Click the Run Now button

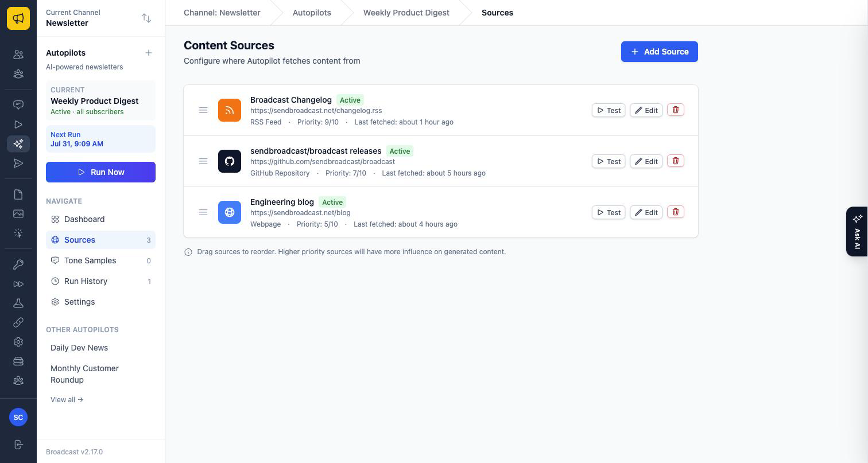click(100, 172)
